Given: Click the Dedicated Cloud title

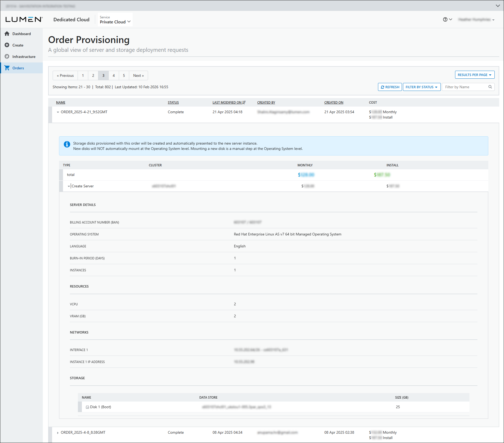Looking at the screenshot, I should [x=72, y=20].
